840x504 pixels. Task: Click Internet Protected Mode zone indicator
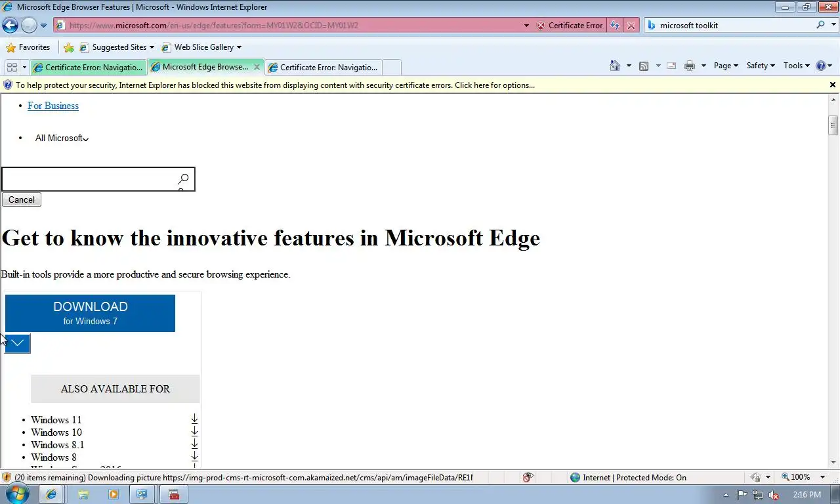tap(628, 477)
